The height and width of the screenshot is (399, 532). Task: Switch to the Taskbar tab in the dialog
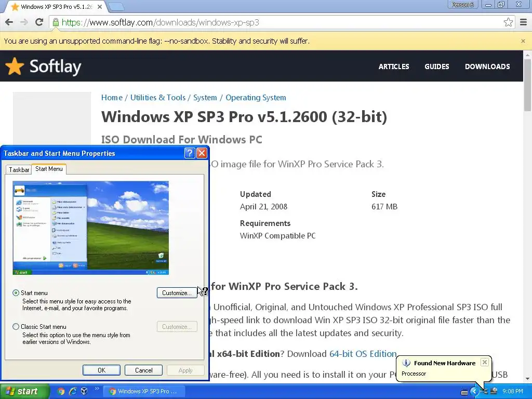click(x=19, y=170)
